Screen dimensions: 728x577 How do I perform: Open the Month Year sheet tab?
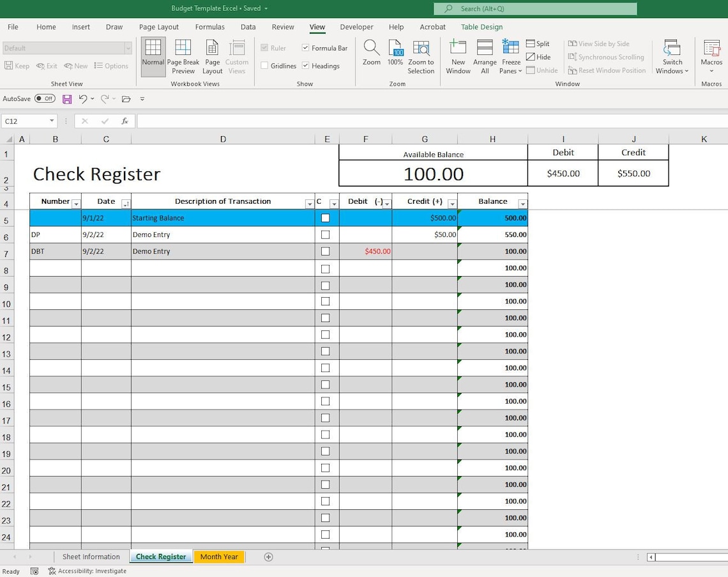219,557
